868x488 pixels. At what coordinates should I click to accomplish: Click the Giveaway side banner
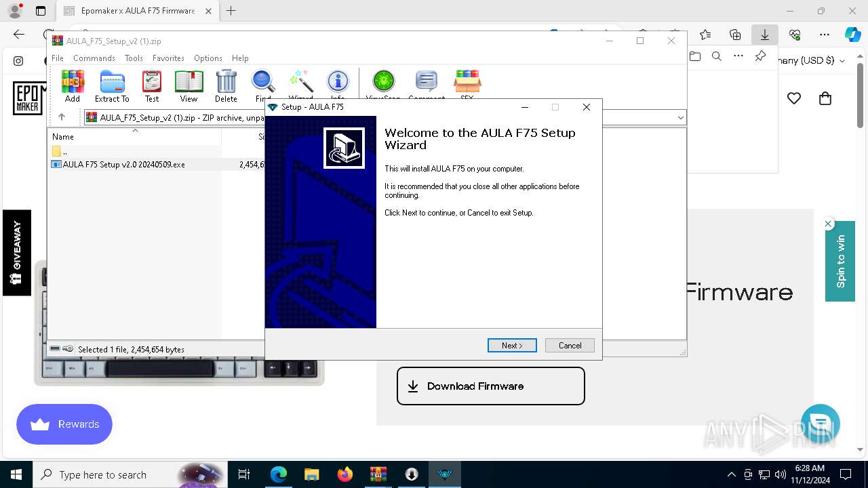click(17, 253)
